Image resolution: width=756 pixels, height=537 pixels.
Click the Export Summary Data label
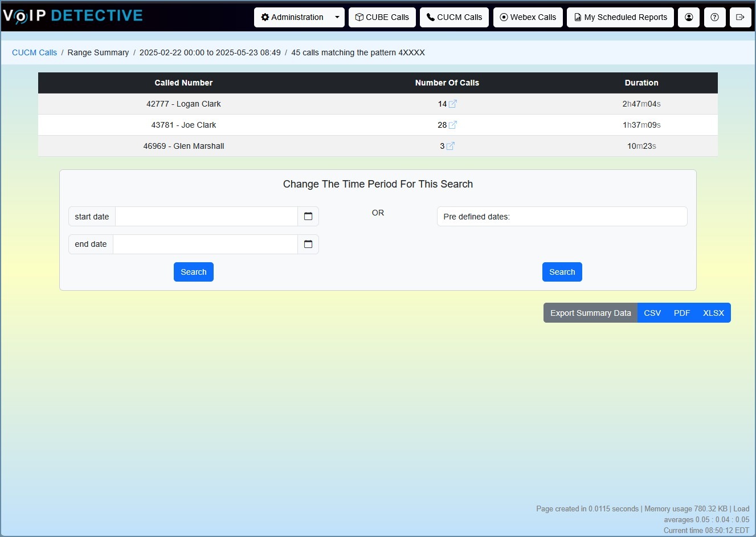tap(590, 313)
